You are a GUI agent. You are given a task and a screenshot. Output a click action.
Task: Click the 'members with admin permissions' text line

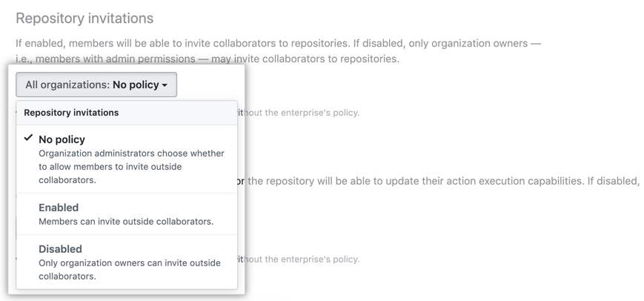208,59
